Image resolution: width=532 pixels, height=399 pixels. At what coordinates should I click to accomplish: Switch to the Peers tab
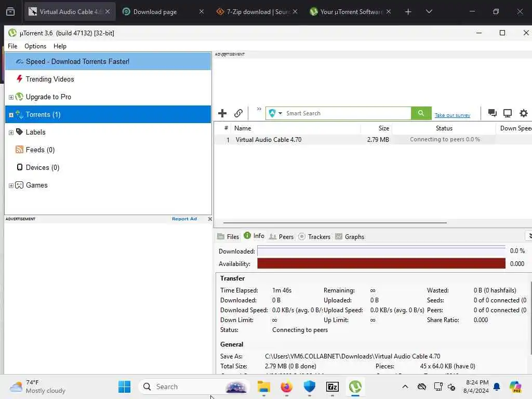coord(281,236)
